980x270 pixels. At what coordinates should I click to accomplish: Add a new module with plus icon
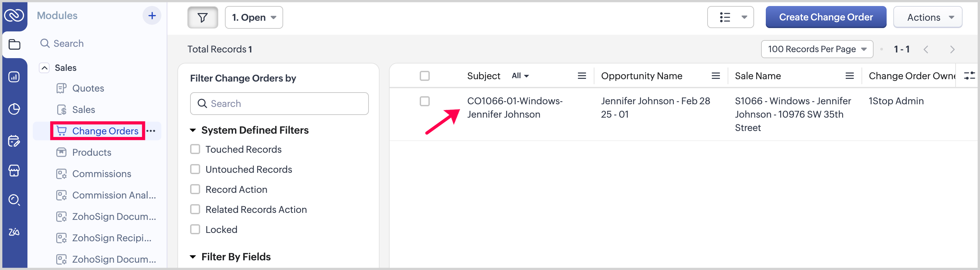(152, 16)
